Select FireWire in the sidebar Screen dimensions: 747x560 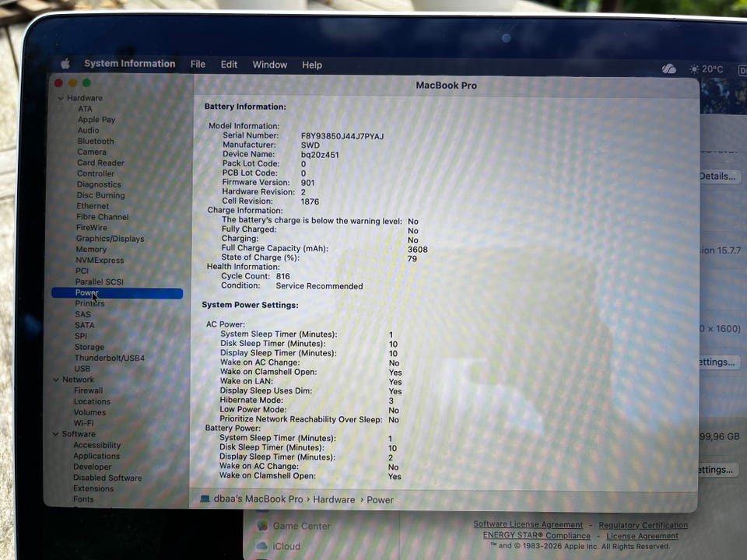click(x=92, y=228)
